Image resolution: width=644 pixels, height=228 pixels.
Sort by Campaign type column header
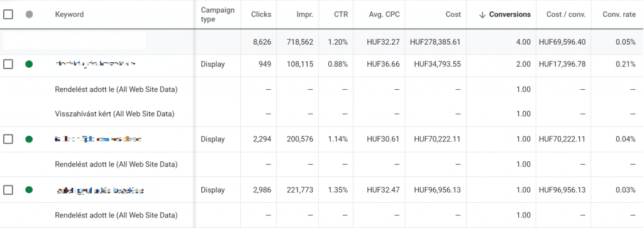[x=218, y=15]
